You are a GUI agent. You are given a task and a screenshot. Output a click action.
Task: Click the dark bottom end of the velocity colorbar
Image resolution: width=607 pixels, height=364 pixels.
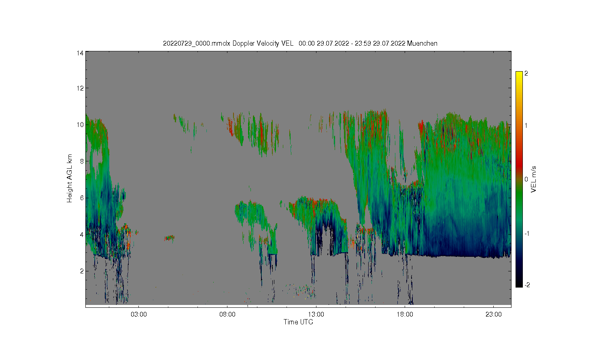coord(519,283)
